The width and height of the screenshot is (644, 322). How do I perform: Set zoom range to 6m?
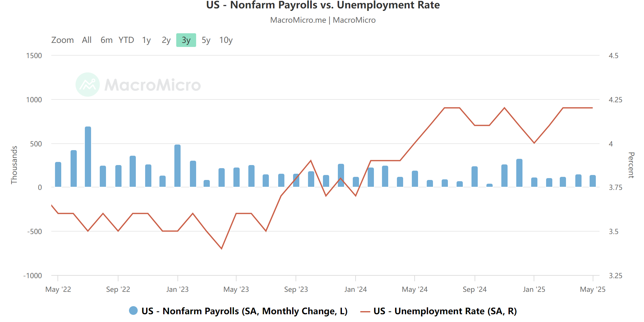coord(106,40)
